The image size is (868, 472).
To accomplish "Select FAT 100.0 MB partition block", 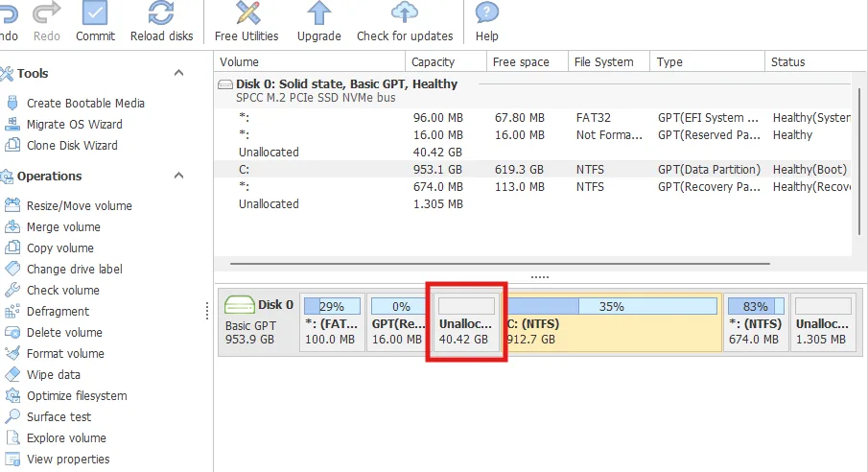I will (x=332, y=322).
